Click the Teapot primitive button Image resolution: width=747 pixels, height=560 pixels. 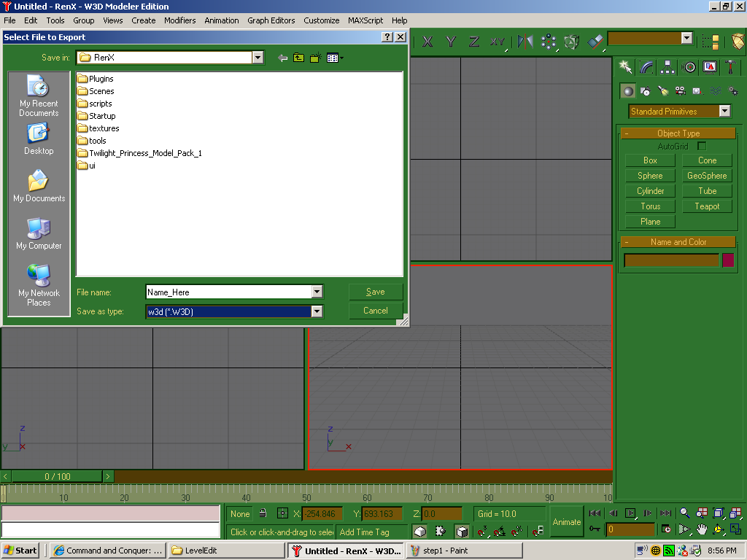tap(707, 206)
